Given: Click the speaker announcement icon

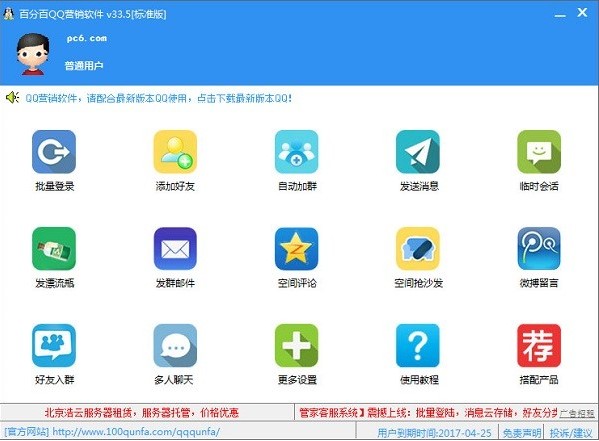Looking at the screenshot, I should click(x=12, y=98).
